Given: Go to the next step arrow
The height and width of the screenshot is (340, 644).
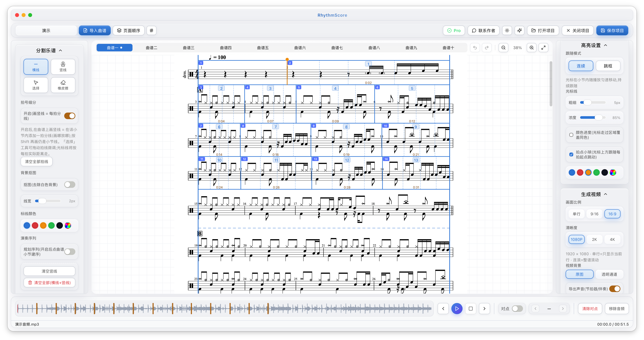Looking at the screenshot, I should tap(484, 309).
